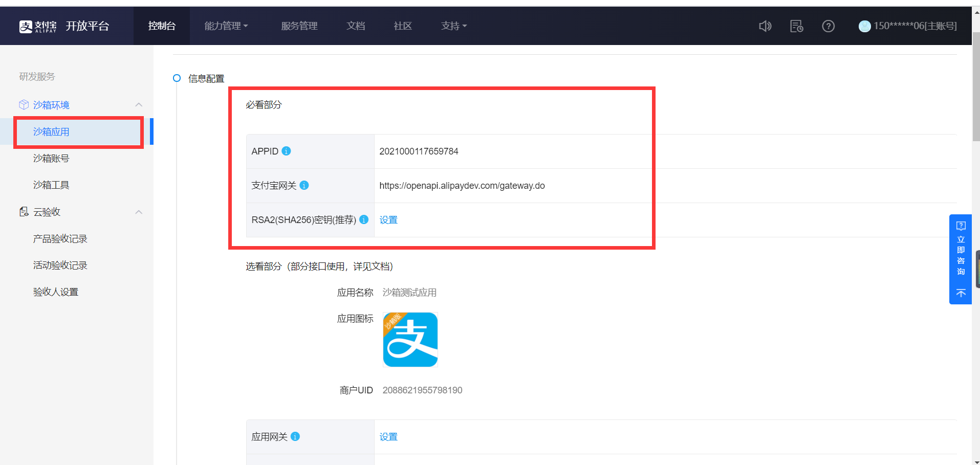Collapse the 沙箱环境 section chevron

pyautogui.click(x=139, y=105)
